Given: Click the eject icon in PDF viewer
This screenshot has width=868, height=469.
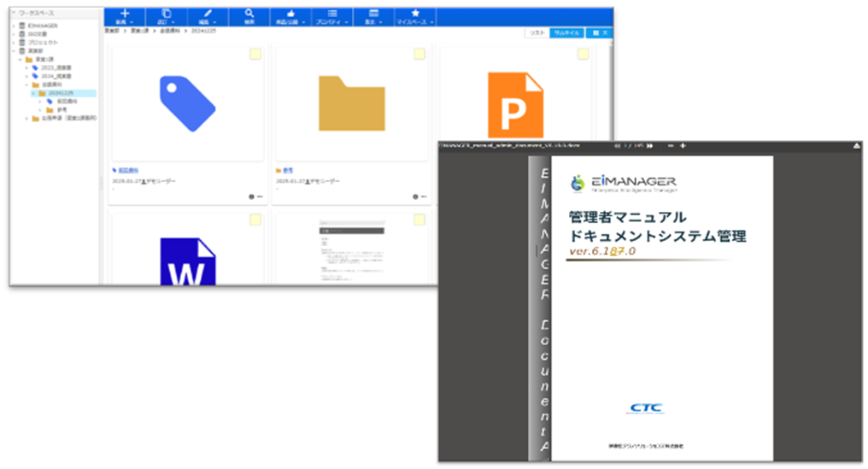Looking at the screenshot, I should (x=857, y=145).
